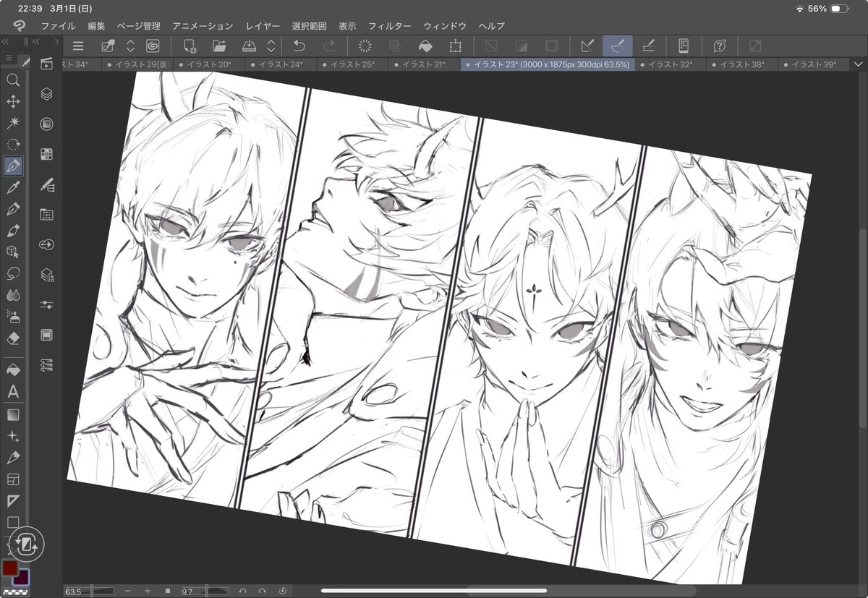868x598 pixels.
Task: Switch to the イラスト 38 canvas tab
Action: click(741, 64)
